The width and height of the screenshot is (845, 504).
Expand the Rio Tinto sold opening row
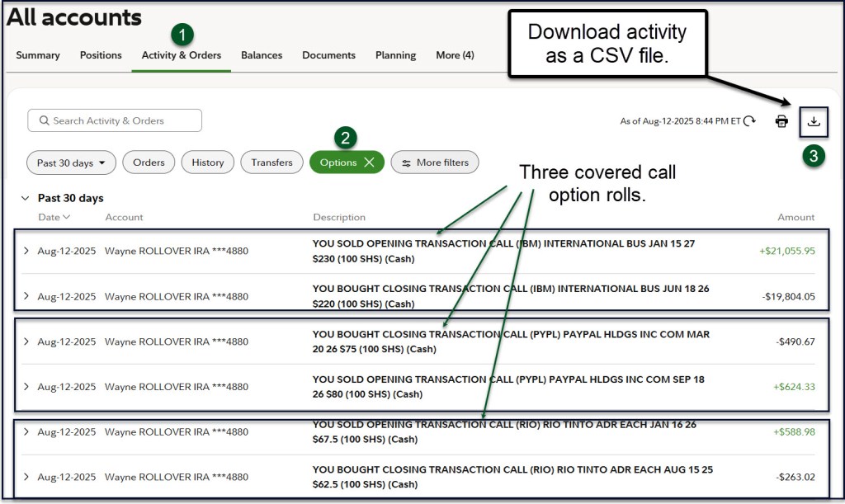(x=26, y=431)
